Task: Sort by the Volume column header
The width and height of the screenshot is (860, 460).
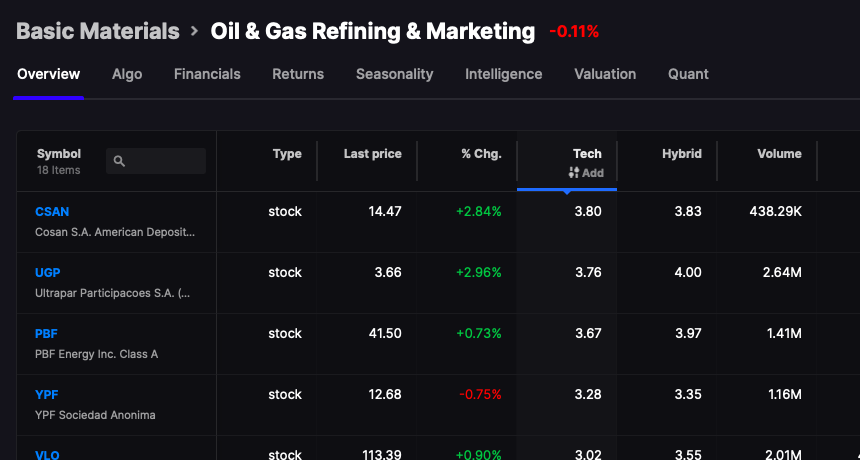Action: click(779, 154)
